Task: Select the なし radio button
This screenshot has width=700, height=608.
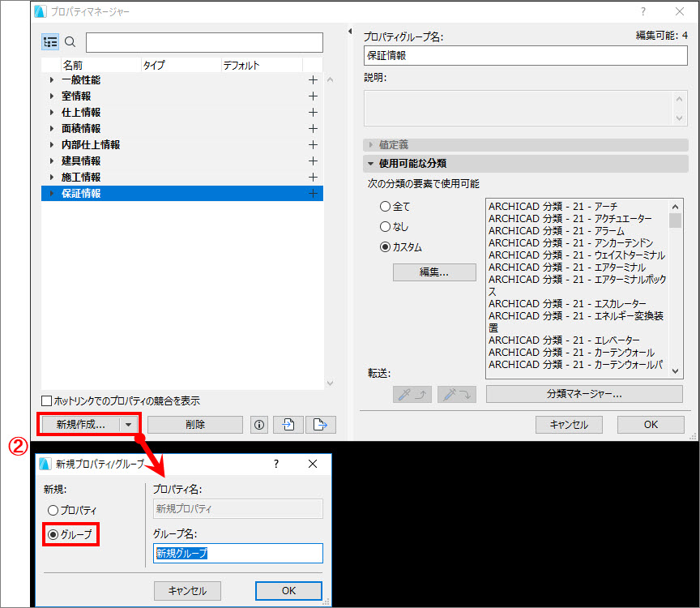Action: (385, 226)
